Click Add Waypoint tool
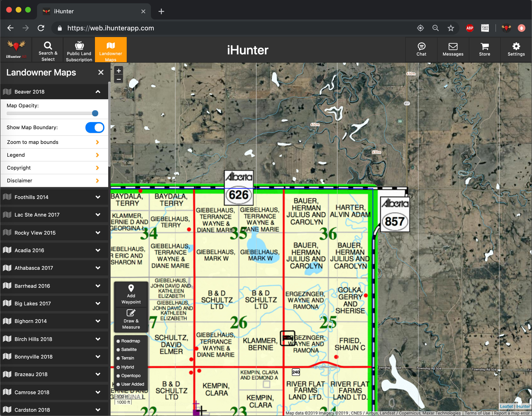Viewport: 532px width, 416px height. coord(131,295)
